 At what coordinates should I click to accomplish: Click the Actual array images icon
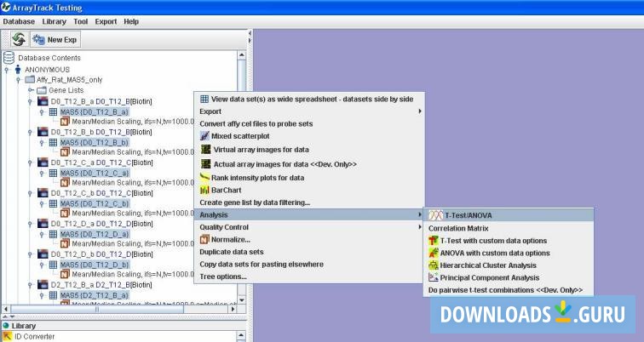pos(205,164)
